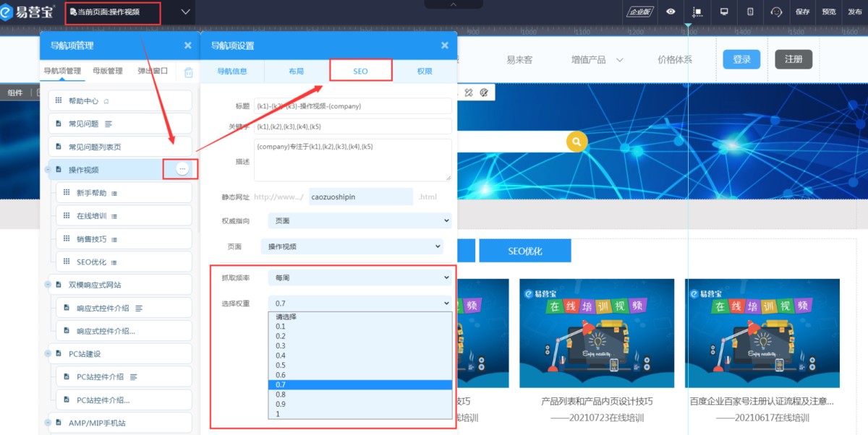Expand the current page selector dropdown

click(x=186, y=12)
